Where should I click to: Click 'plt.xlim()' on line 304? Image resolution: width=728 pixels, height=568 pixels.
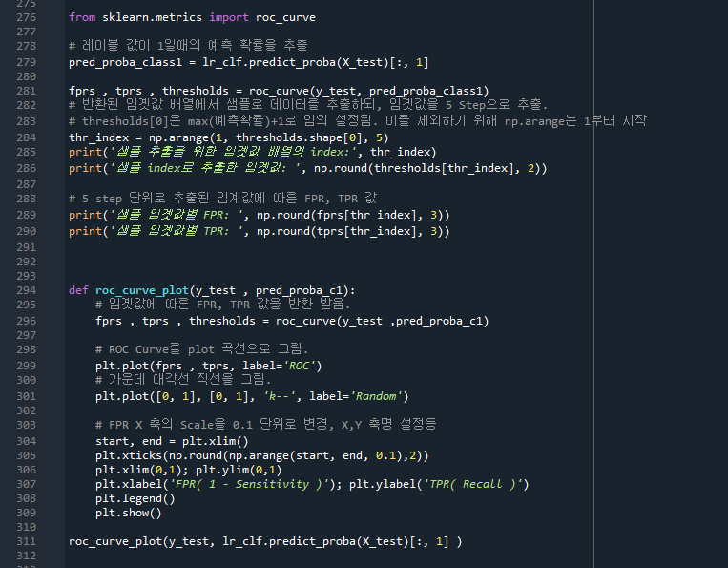pos(216,441)
